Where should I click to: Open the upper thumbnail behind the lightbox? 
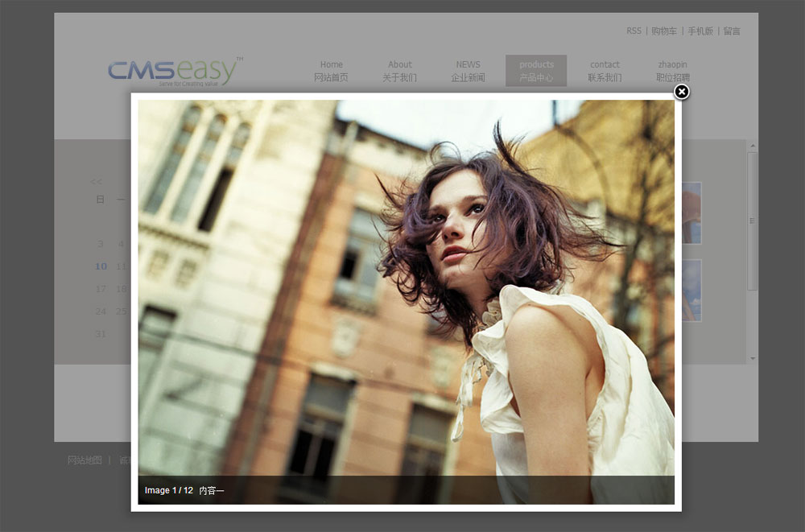pos(691,212)
